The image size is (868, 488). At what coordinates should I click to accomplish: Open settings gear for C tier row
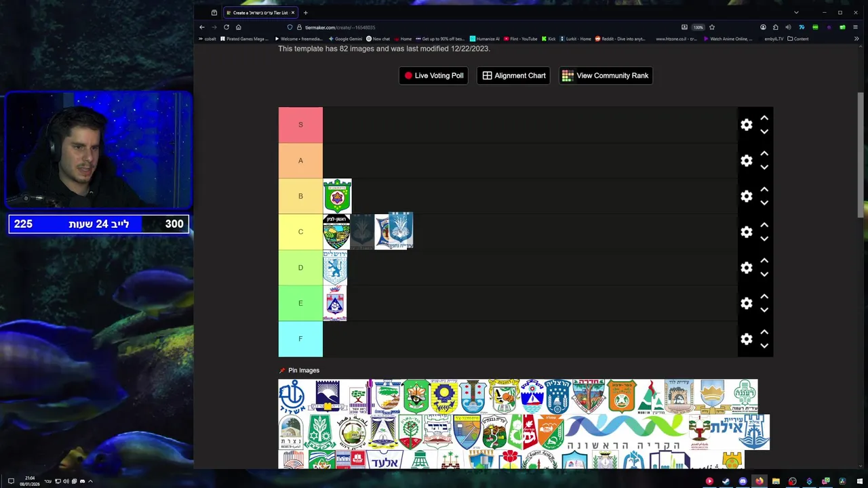point(747,232)
